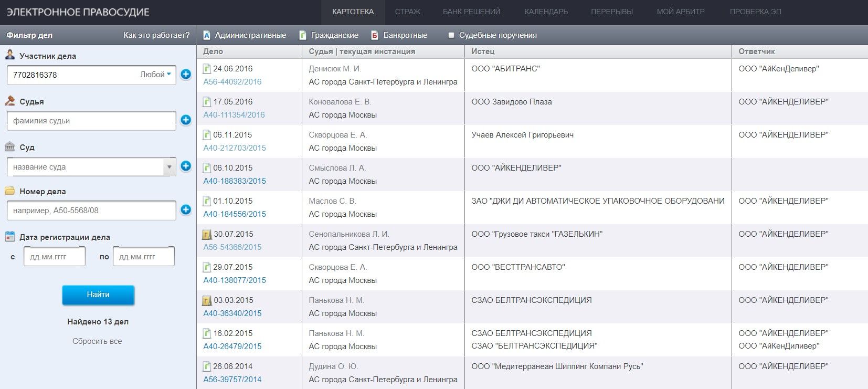
Task: Click the Гражданские document icon
Action: click(x=303, y=35)
